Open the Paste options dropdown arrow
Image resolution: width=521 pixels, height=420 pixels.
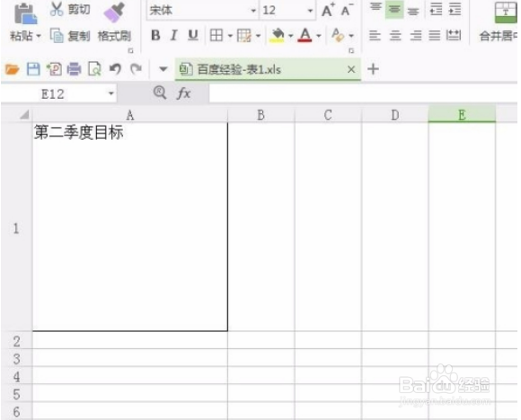39,36
